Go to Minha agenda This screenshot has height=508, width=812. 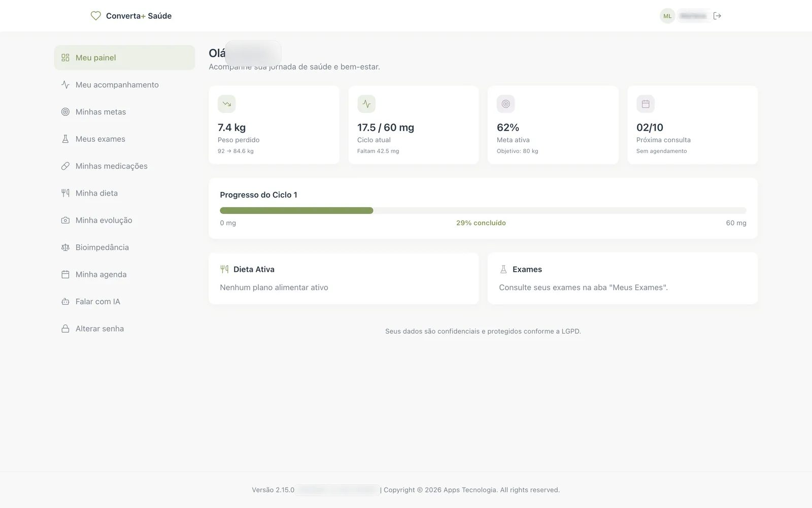(125, 274)
